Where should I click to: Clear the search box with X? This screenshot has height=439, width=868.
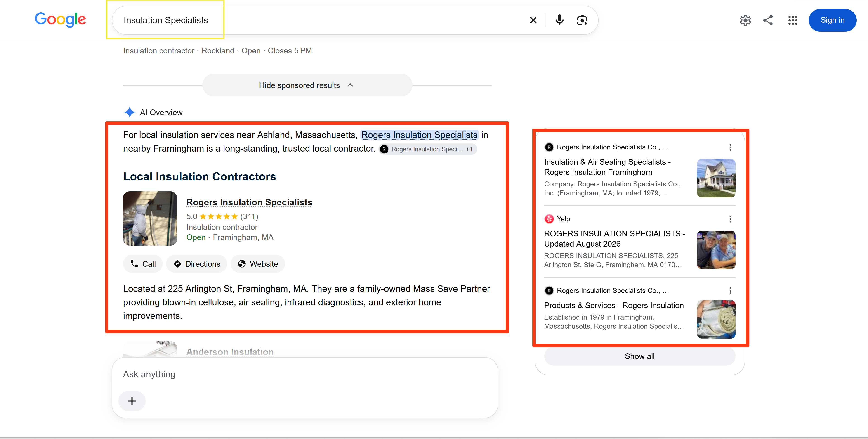coord(533,20)
